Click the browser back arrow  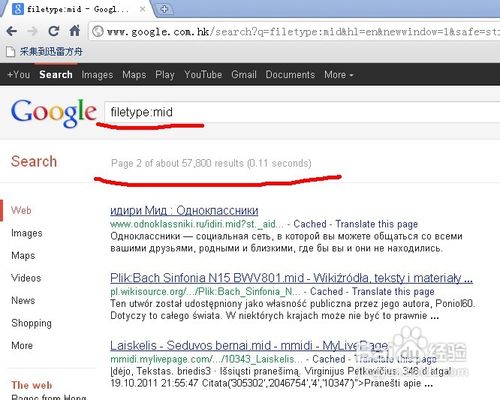(x=12, y=31)
